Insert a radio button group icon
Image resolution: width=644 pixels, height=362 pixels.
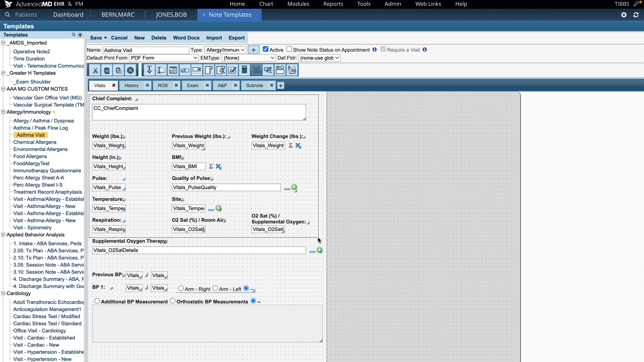[x=280, y=70]
